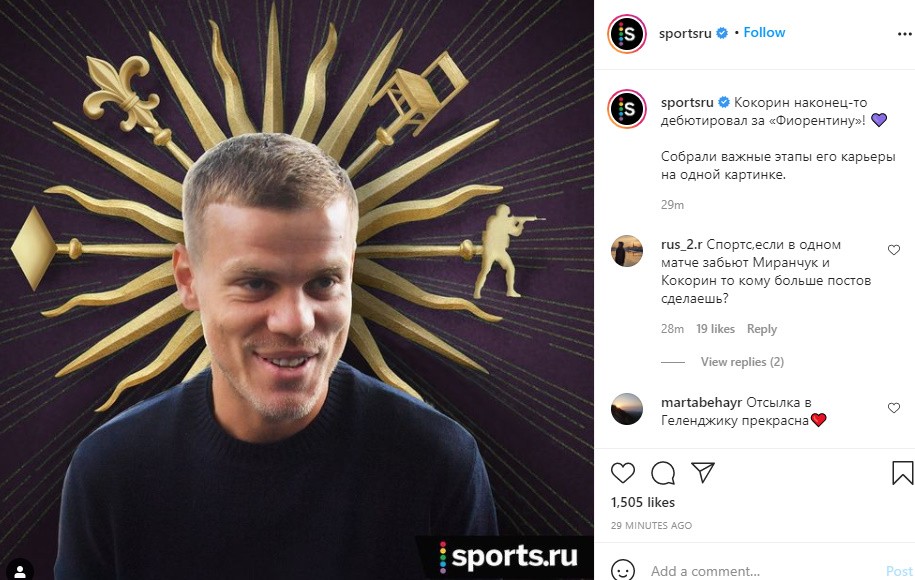Share post via paper plane icon

tap(703, 472)
